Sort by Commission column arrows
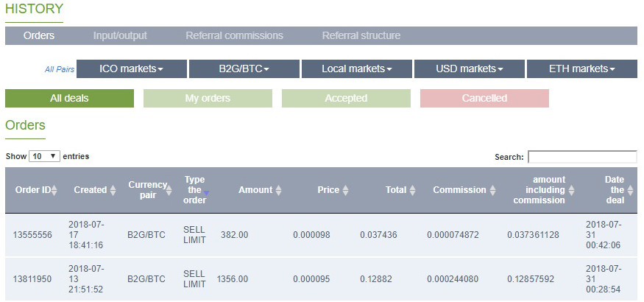 [x=492, y=190]
